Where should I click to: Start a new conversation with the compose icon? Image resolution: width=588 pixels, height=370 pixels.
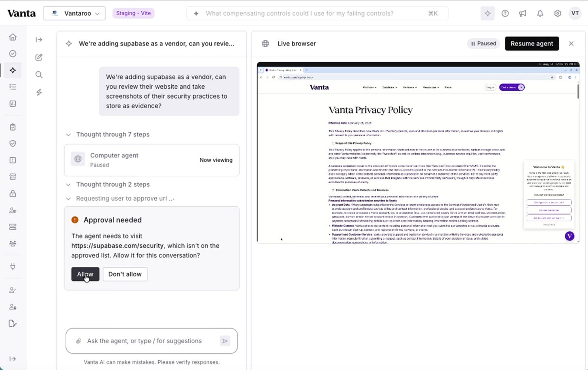[x=39, y=57]
